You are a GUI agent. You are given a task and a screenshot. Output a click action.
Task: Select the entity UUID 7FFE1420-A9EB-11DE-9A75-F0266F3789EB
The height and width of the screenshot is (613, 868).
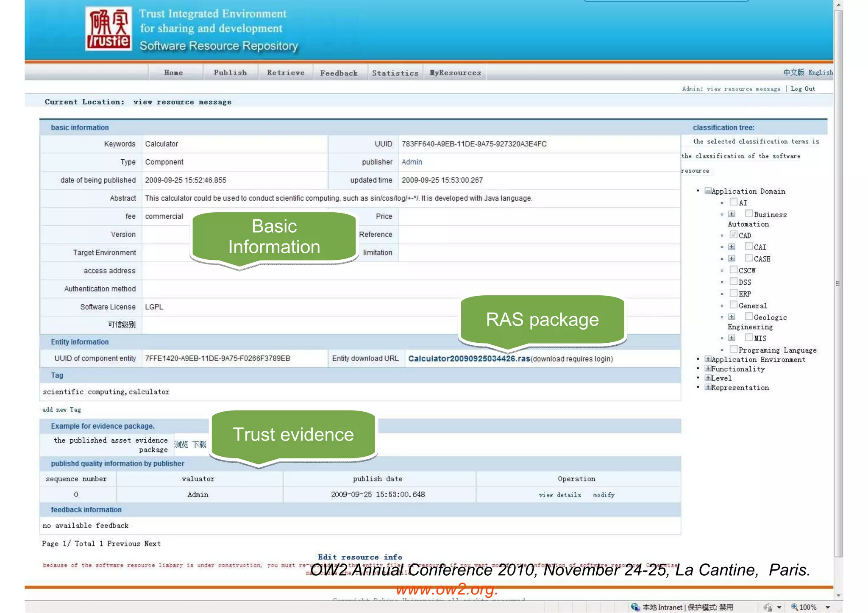(x=217, y=358)
